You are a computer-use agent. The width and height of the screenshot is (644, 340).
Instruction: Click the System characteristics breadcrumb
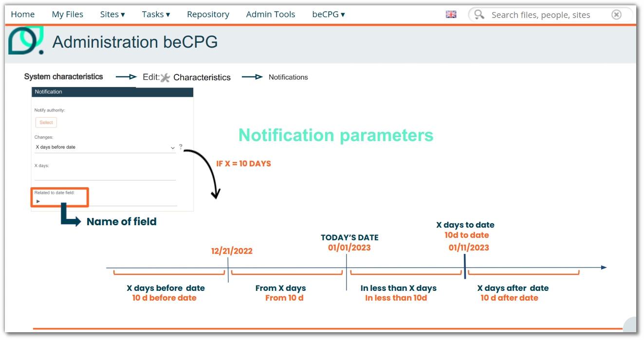point(64,77)
